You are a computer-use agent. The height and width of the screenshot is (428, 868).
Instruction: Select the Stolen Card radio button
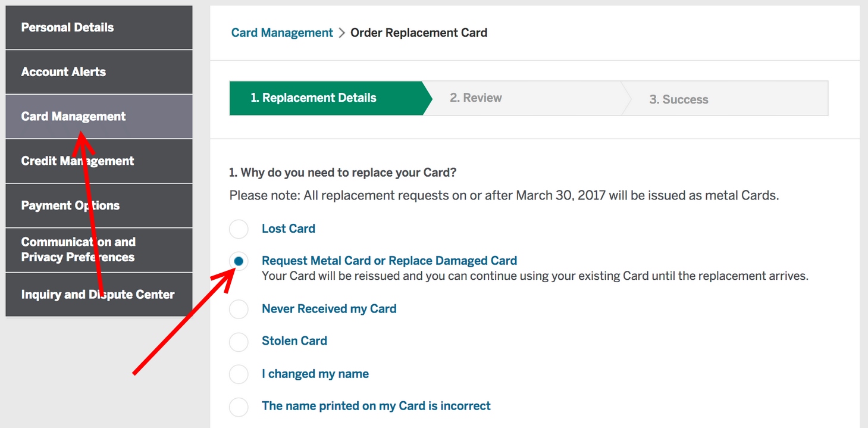pyautogui.click(x=239, y=341)
